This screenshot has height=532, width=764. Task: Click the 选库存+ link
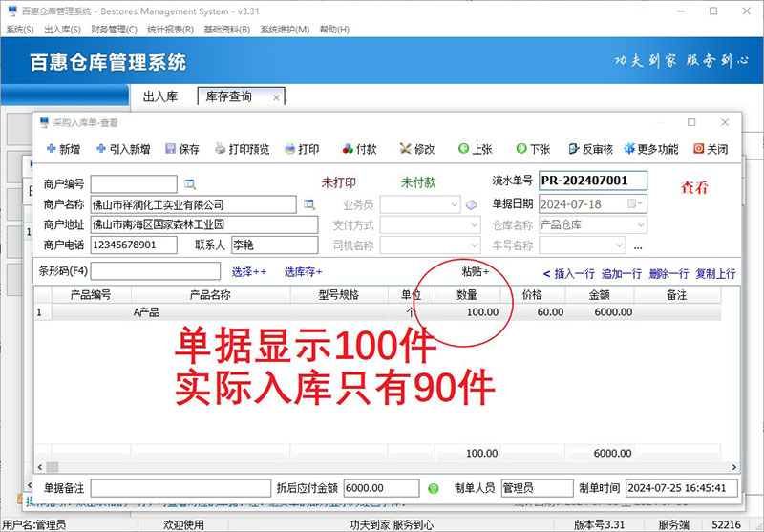[x=303, y=272]
